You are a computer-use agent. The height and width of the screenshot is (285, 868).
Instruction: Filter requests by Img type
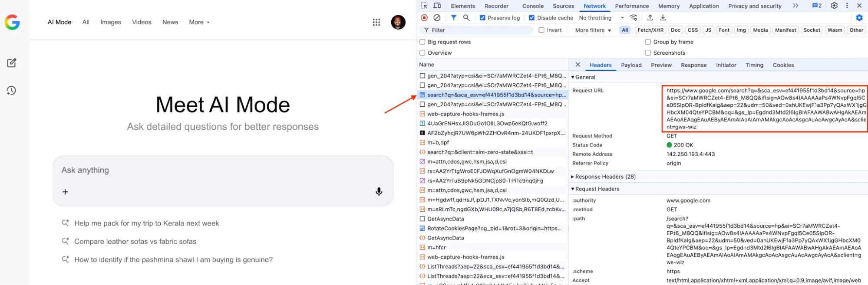point(741,30)
